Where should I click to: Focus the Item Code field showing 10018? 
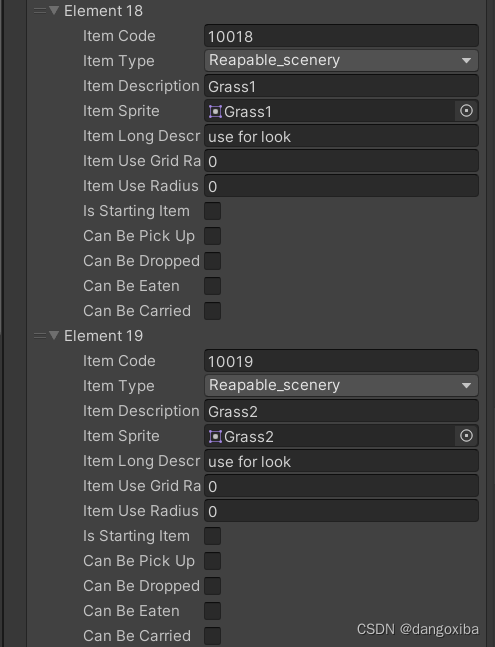[341, 36]
